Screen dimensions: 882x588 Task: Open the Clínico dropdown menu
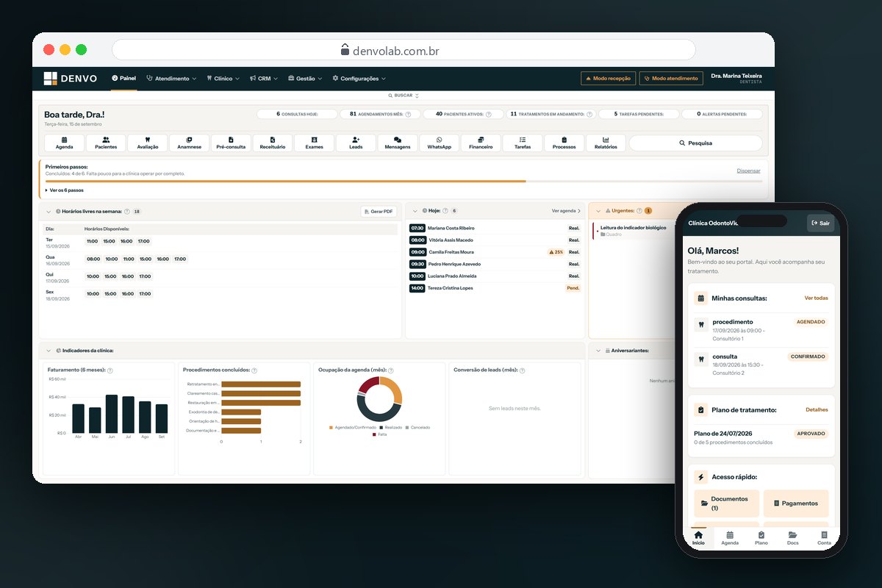(x=223, y=79)
